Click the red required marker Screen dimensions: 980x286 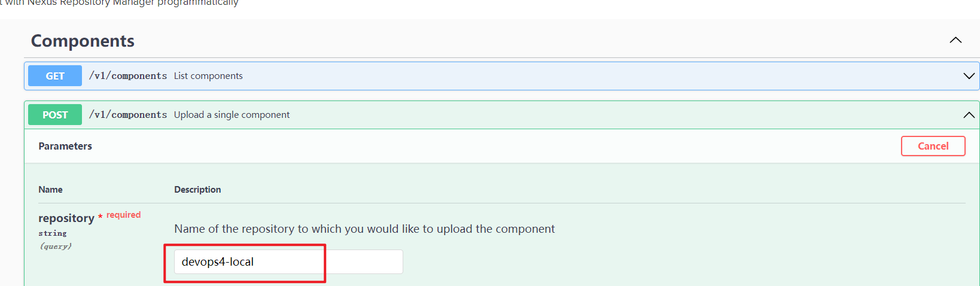[120, 215]
